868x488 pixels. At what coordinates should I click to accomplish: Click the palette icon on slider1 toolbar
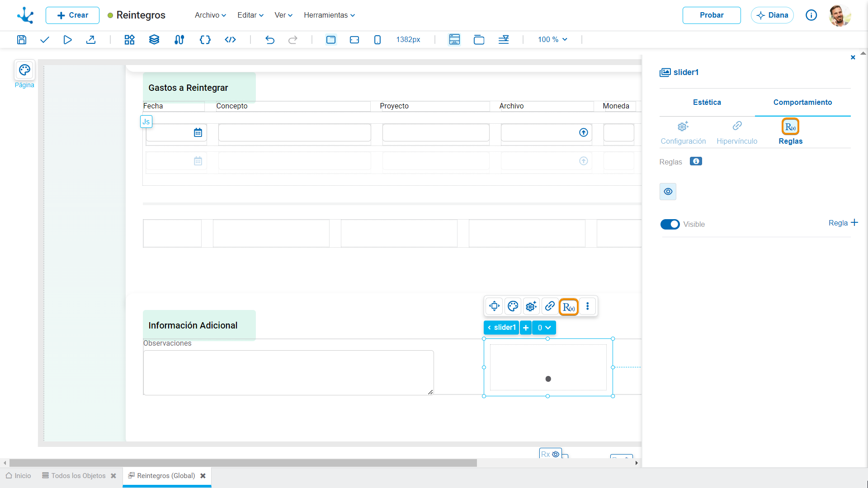click(513, 306)
